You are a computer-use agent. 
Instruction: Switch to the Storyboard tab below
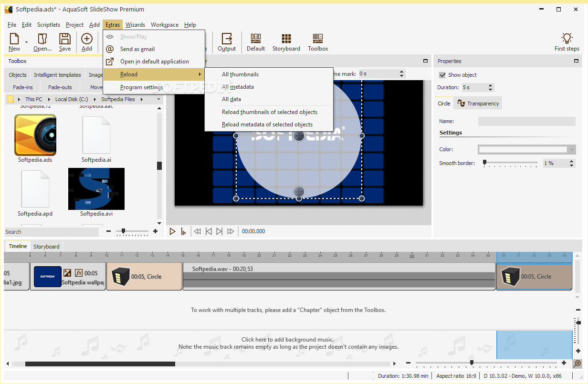[46, 247]
